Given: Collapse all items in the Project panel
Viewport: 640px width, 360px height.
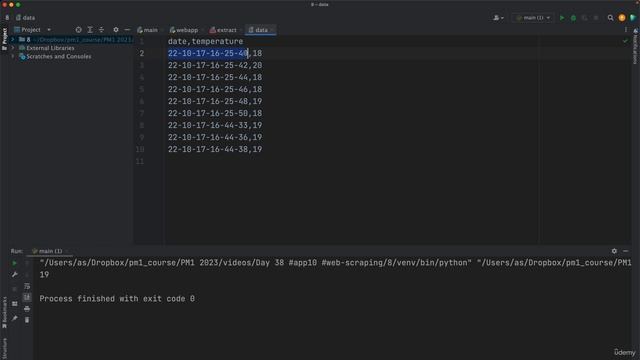Looking at the screenshot, I should point(101,30).
